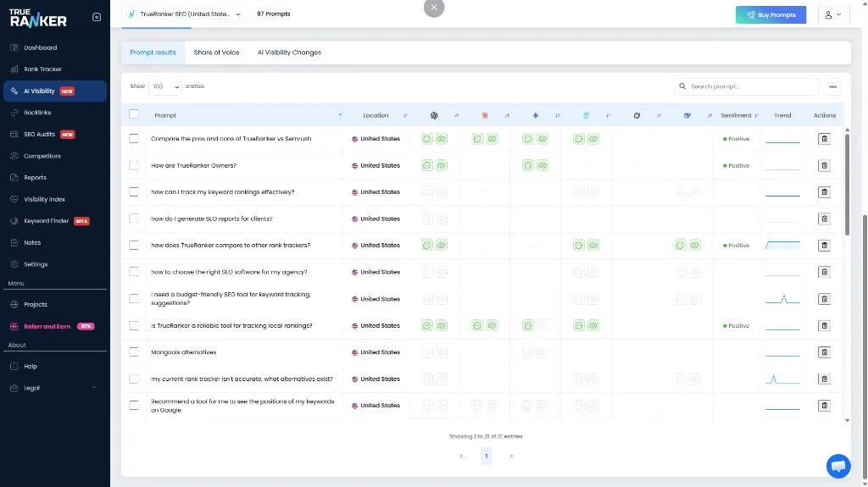868x487 pixels.
Task: Check the 'how does TrueRanker compare' row
Action: coord(133,245)
